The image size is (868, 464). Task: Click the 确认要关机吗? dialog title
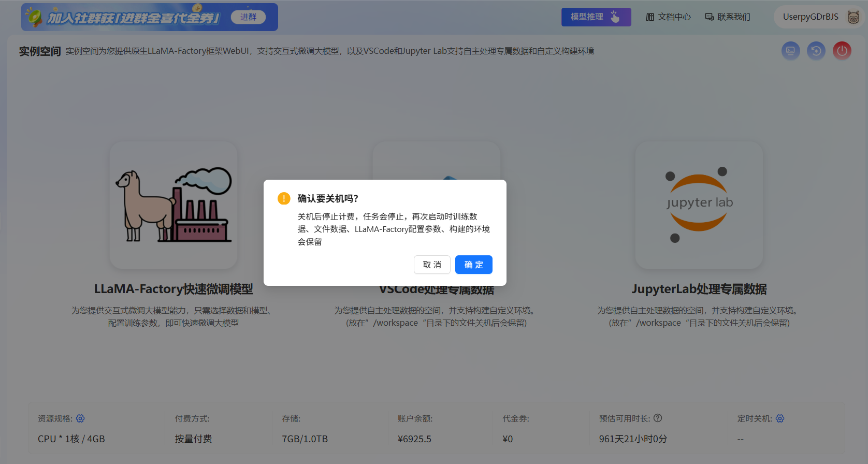(328, 198)
